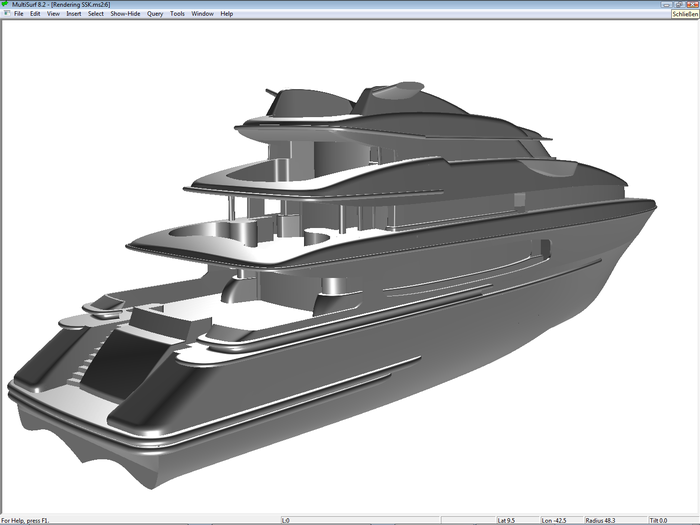This screenshot has height=525, width=700.
Task: Open the Window menu
Action: [x=202, y=14]
